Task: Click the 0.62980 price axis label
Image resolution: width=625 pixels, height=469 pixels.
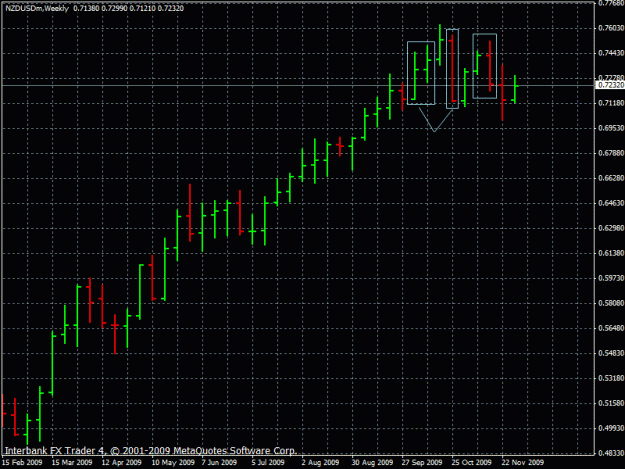Action: pyautogui.click(x=611, y=228)
